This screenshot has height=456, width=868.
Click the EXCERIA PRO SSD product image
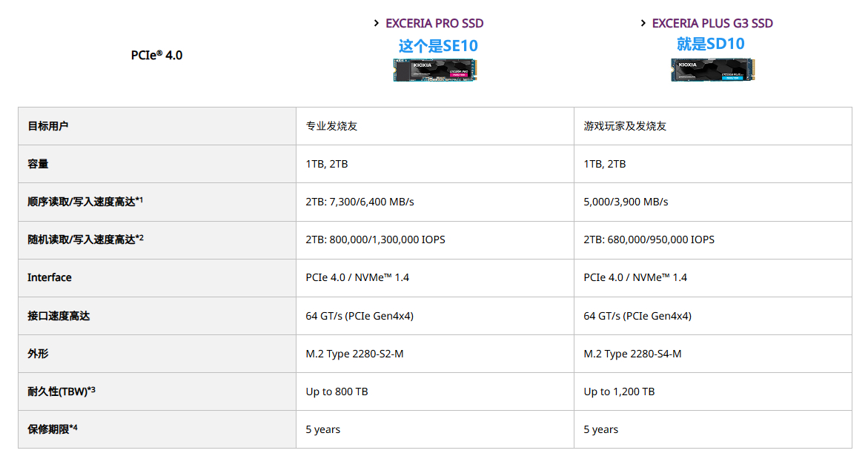435,70
